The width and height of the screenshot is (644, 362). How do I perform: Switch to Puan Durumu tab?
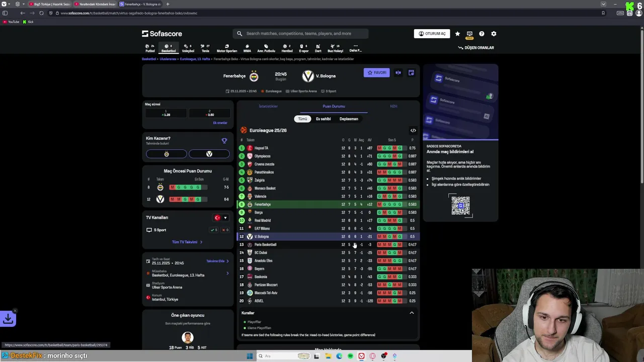point(334,106)
